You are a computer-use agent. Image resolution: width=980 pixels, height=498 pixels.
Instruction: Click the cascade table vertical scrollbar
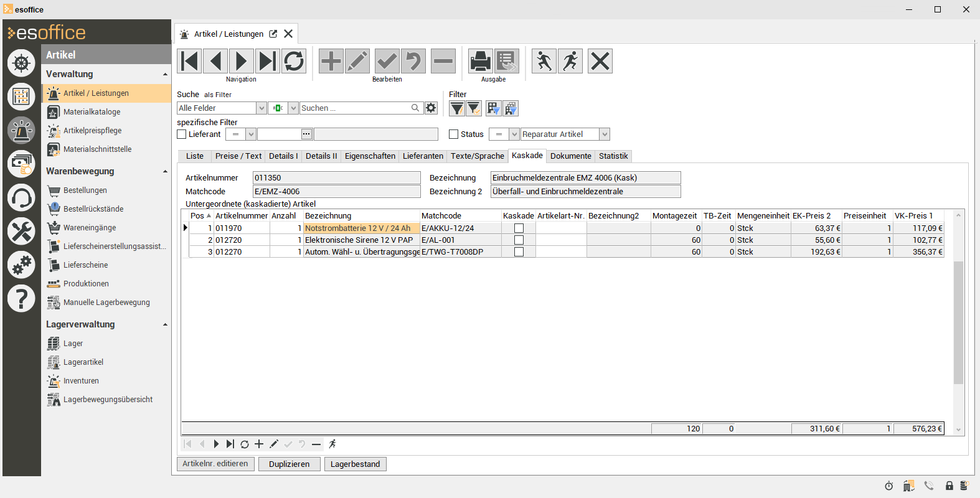click(958, 322)
